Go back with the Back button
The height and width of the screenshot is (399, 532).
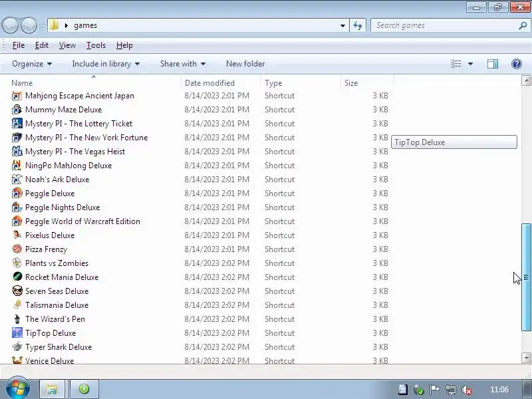point(11,25)
